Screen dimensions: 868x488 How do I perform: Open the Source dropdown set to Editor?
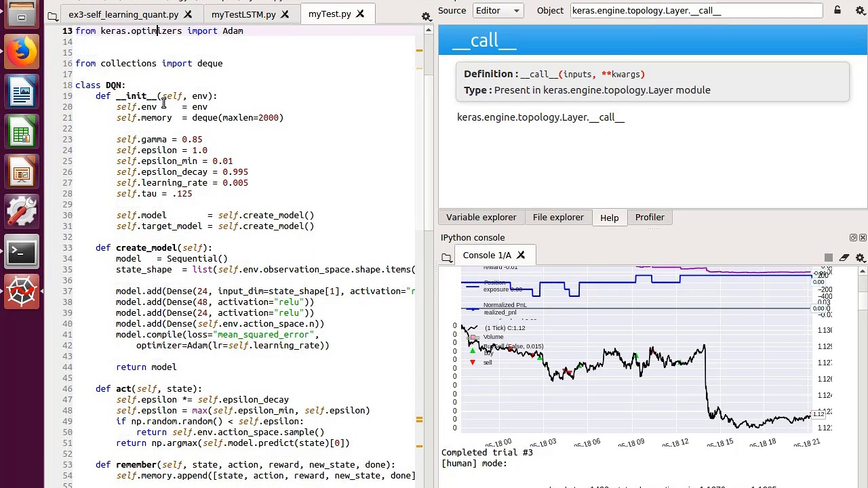click(x=498, y=10)
